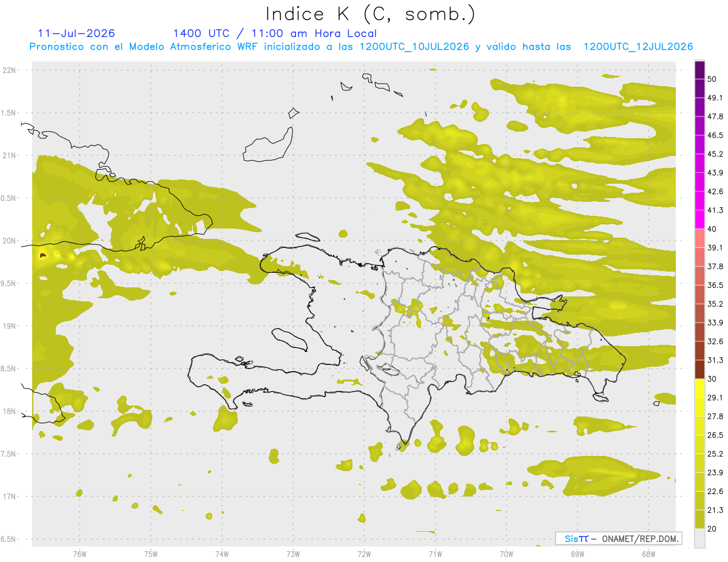728x562 pixels.
Task: Click the blue "Sis" logo in the credit box
Action: 572,538
